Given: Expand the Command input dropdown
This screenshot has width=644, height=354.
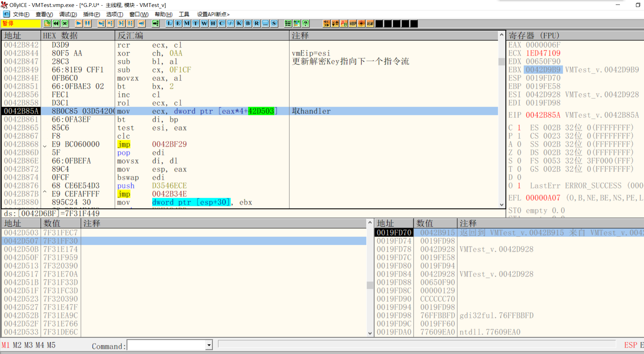Looking at the screenshot, I should click(208, 345).
